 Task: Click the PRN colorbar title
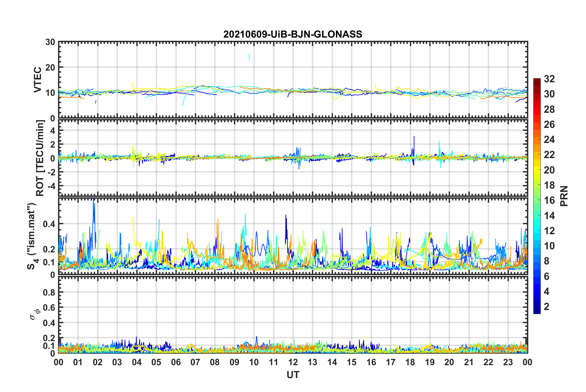[564, 196]
